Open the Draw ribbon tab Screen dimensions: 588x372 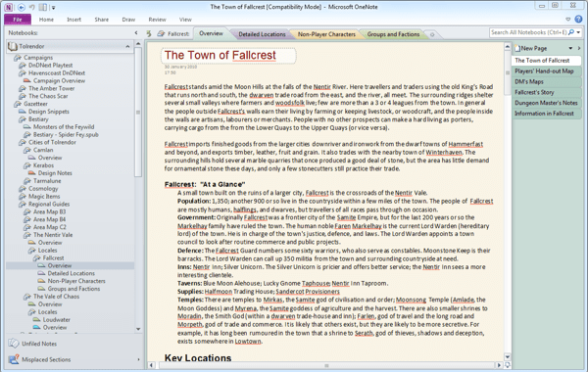(128, 20)
